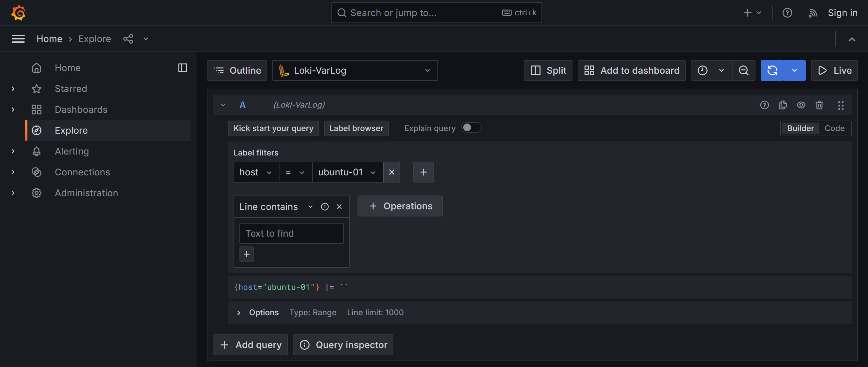
Task: Start live tailing with the Live button
Action: pyautogui.click(x=834, y=70)
